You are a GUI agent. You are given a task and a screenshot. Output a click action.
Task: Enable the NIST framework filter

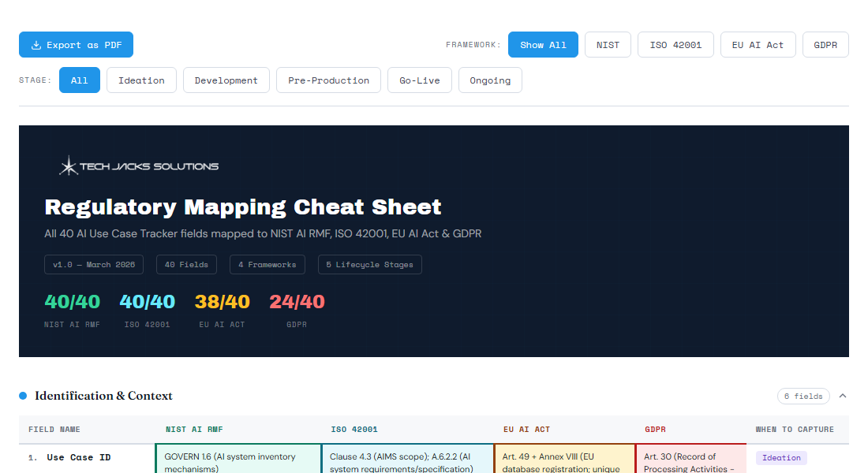click(x=608, y=44)
